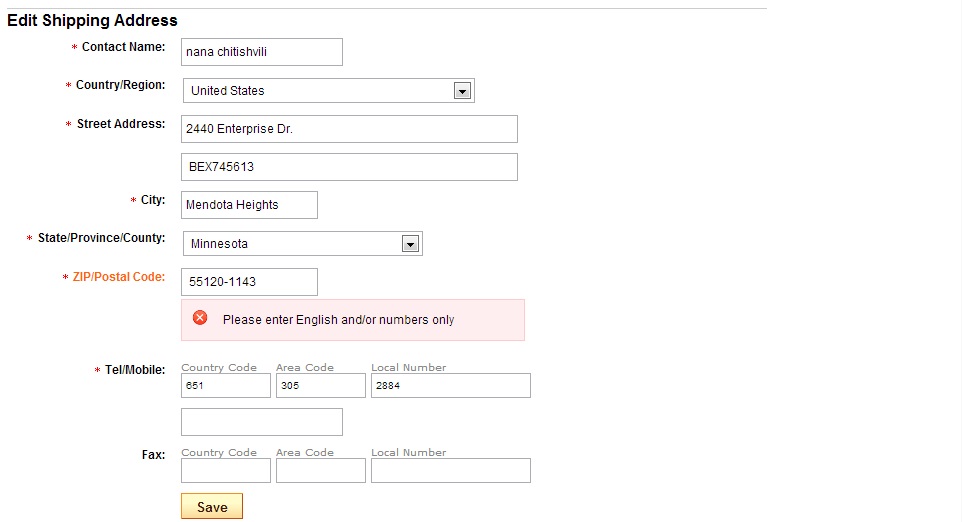Viewport: 962px width, 522px height.
Task: Click the Contact Name label
Action: (x=123, y=47)
